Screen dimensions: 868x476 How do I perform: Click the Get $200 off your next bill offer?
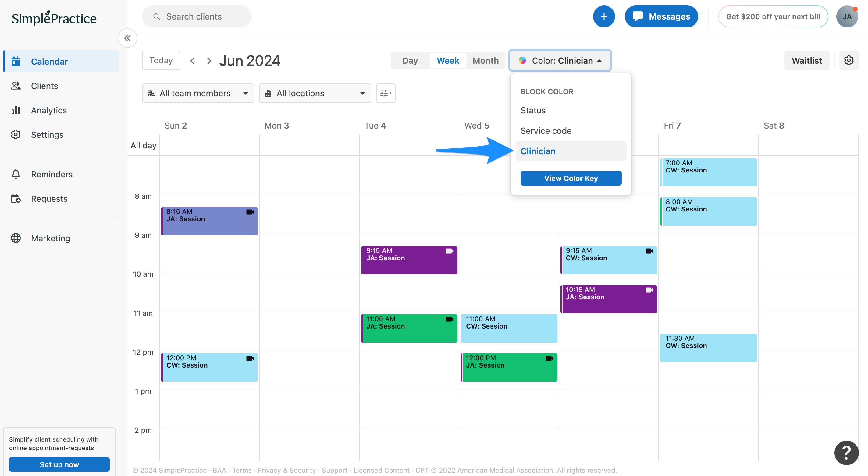point(773,16)
